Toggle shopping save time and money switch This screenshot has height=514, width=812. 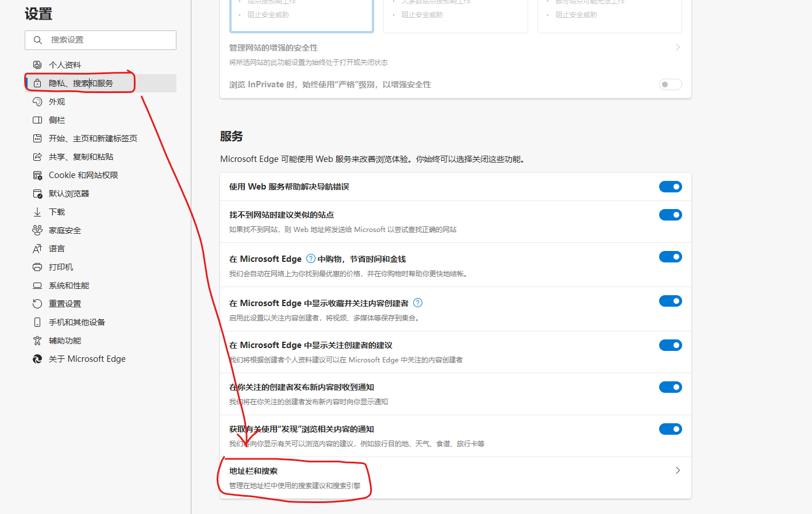(670, 257)
